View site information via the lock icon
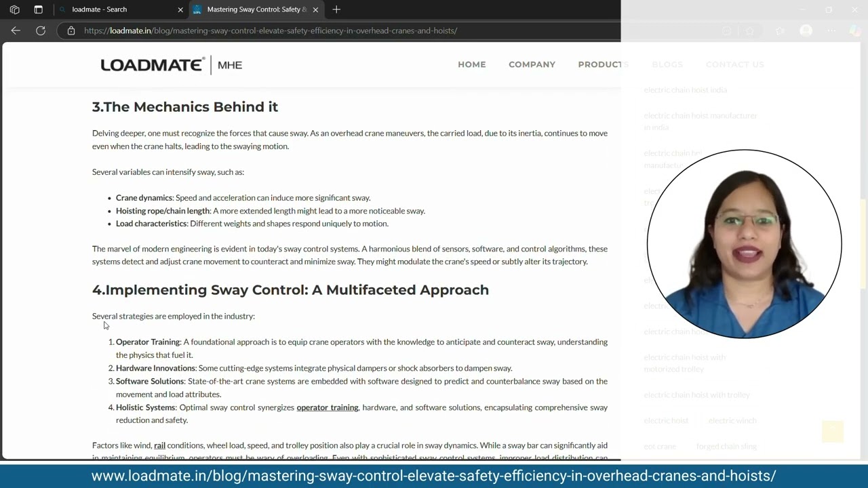Image resolution: width=868 pixels, height=488 pixels. (71, 30)
